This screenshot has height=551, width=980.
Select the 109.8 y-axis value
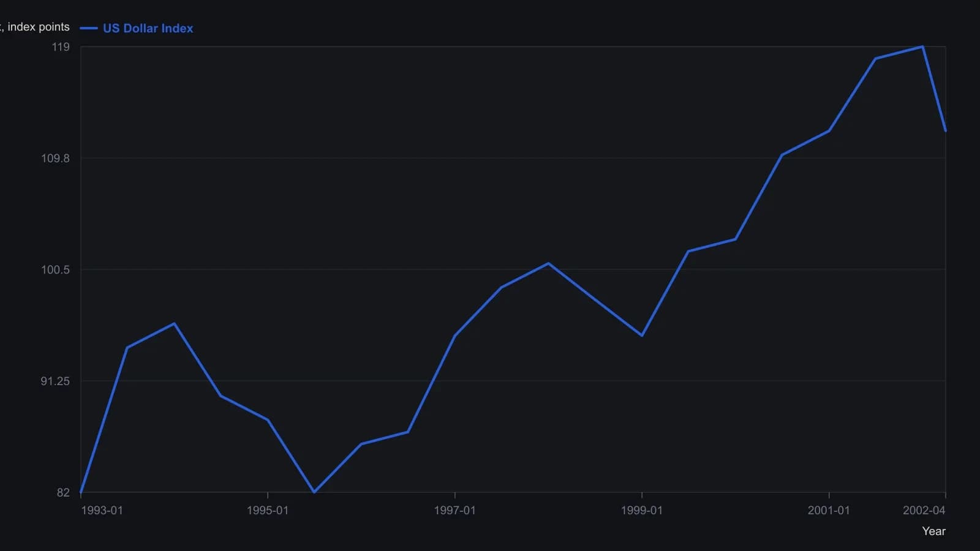[55, 159]
